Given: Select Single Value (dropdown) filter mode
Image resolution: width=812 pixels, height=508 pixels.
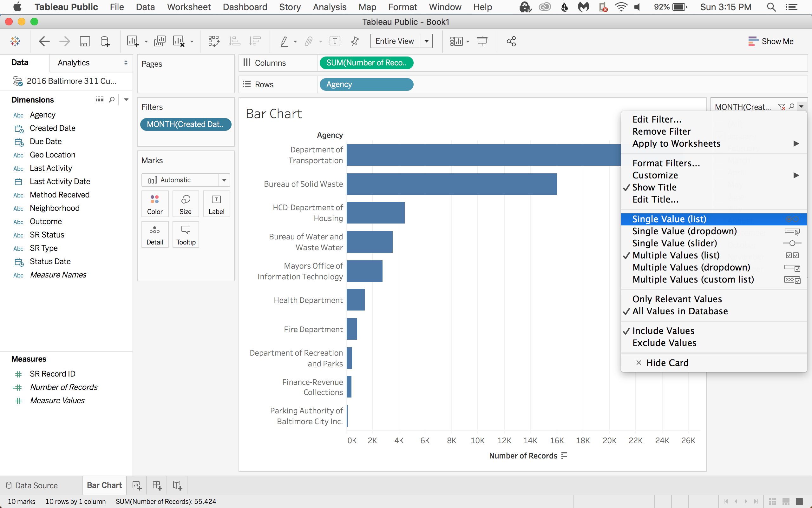Looking at the screenshot, I should click(714, 231).
